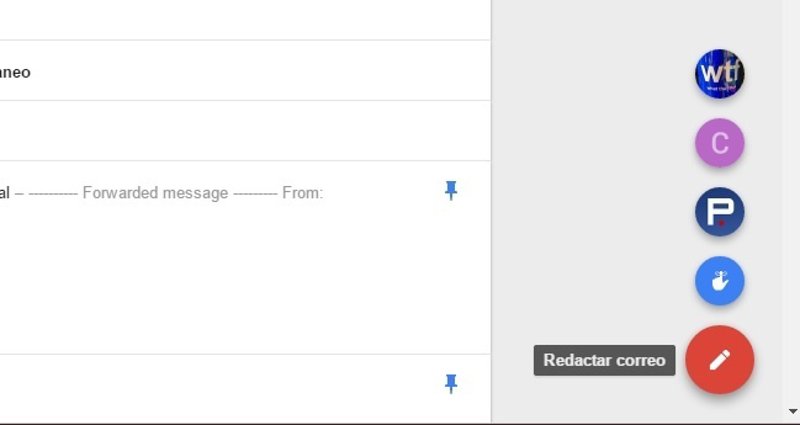Click the vertical scrollbar track
800x425 pixels.
pos(792,200)
